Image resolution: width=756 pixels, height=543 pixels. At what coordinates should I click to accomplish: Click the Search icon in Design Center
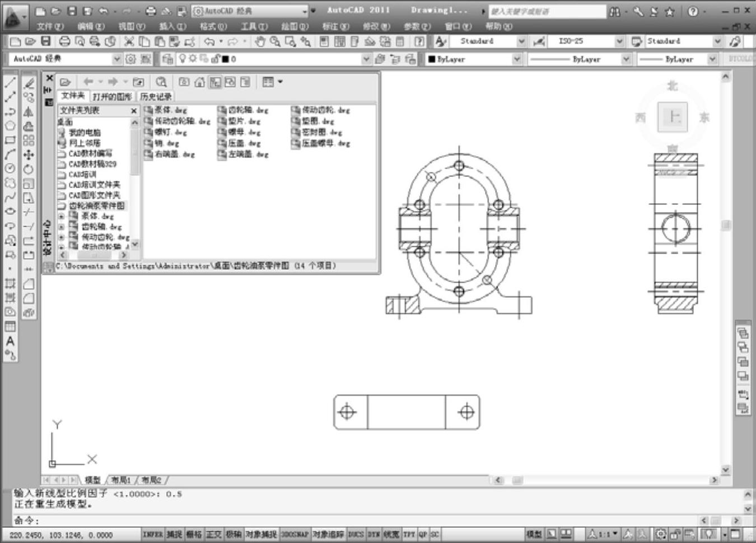(x=161, y=82)
